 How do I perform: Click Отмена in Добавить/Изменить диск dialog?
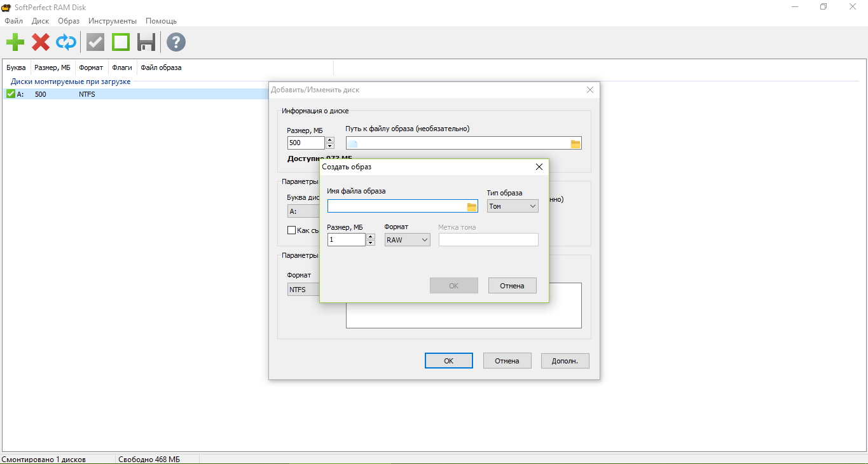tap(507, 361)
